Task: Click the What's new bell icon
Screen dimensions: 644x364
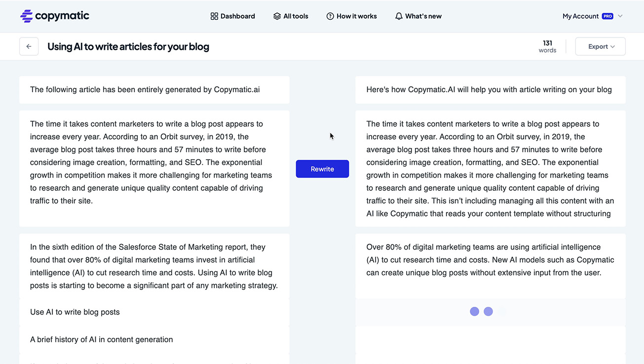Action: pyautogui.click(x=398, y=16)
